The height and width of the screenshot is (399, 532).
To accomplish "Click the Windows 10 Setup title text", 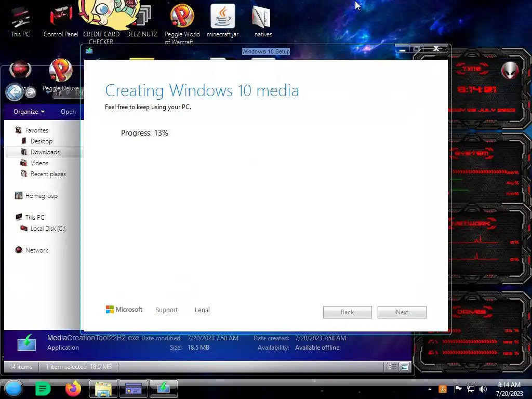I will click(x=265, y=51).
